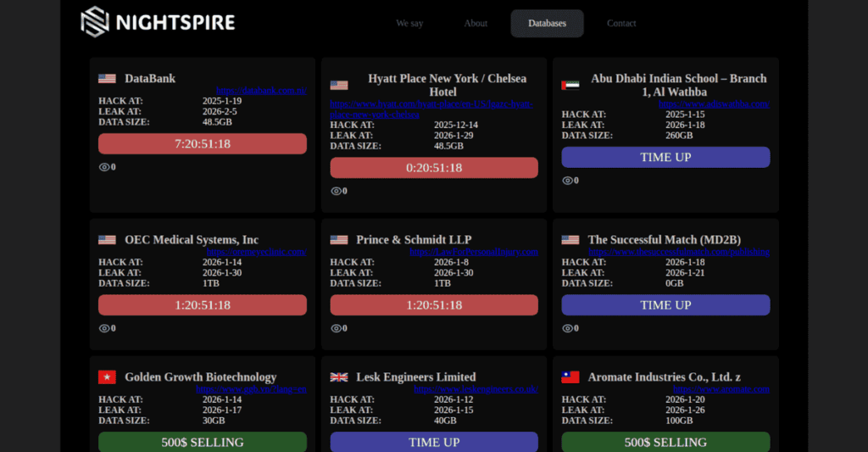Select the Databases tab

(547, 23)
